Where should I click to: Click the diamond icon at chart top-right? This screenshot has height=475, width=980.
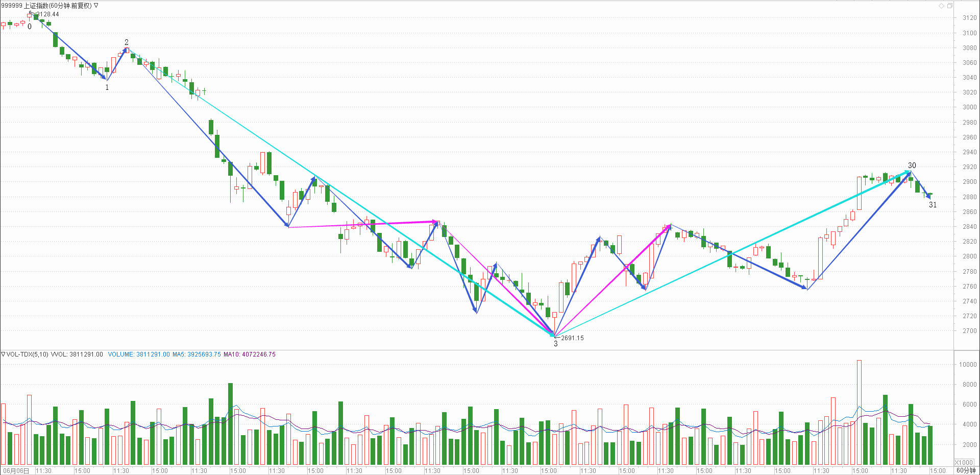click(x=941, y=6)
